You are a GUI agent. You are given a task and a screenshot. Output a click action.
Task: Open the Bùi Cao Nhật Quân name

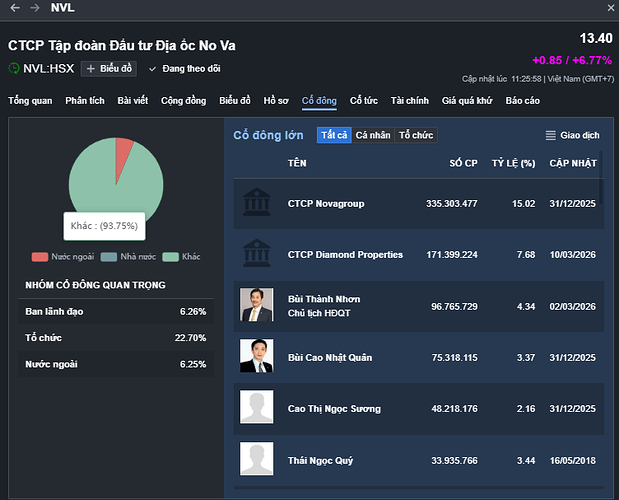(x=330, y=358)
